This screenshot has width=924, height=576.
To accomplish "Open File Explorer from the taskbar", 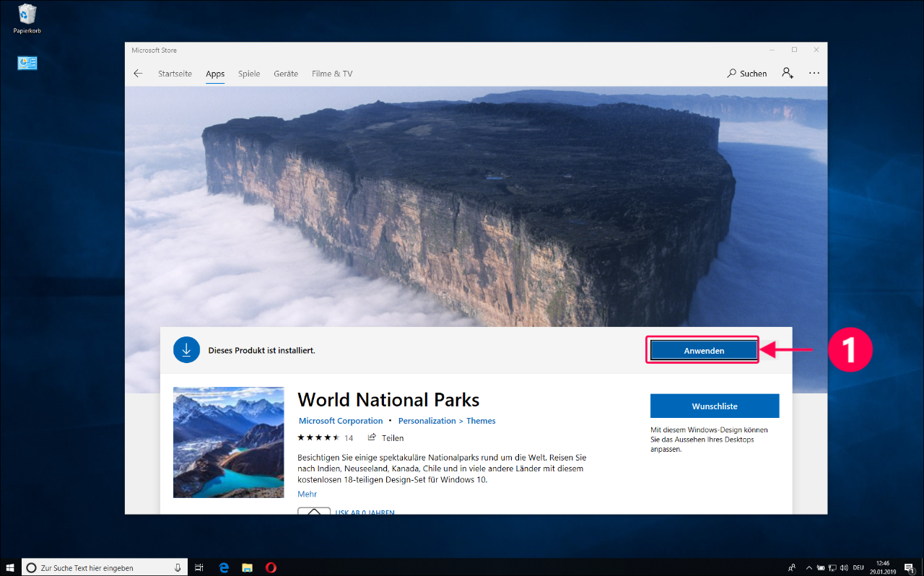I will [x=247, y=567].
